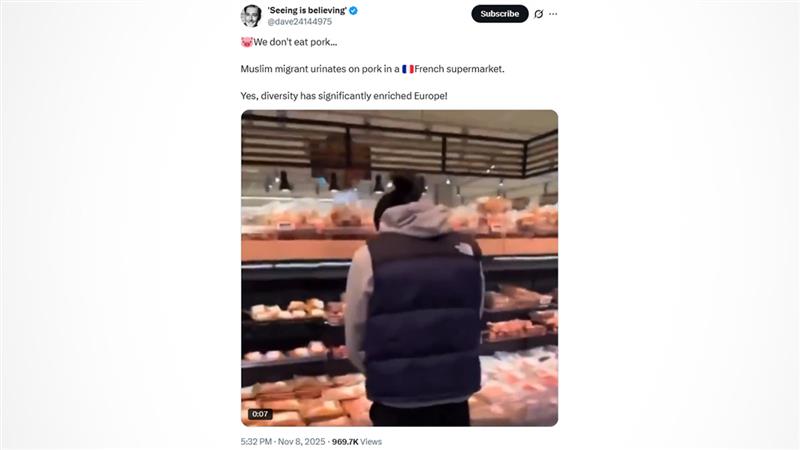Click the 0:07 duration badge on the video
The width and height of the screenshot is (800, 450).
coord(260,414)
